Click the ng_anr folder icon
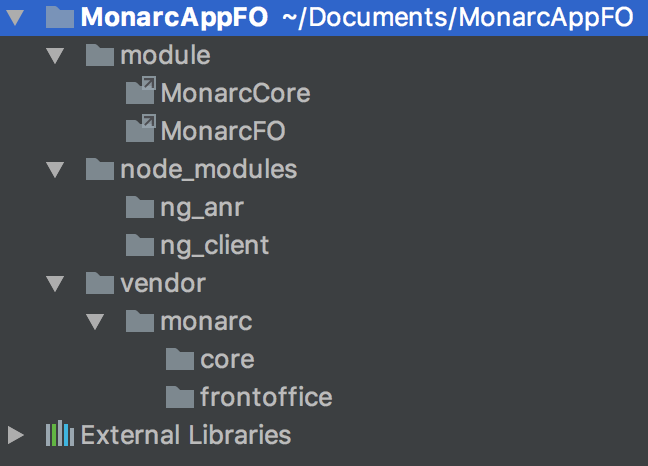The height and width of the screenshot is (466, 648). (140, 207)
